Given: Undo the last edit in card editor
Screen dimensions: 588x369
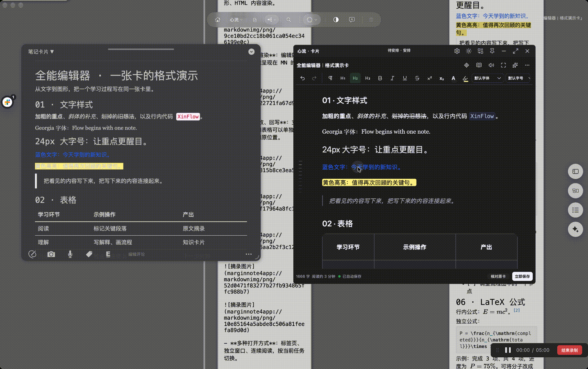Looking at the screenshot, I should (x=302, y=78).
